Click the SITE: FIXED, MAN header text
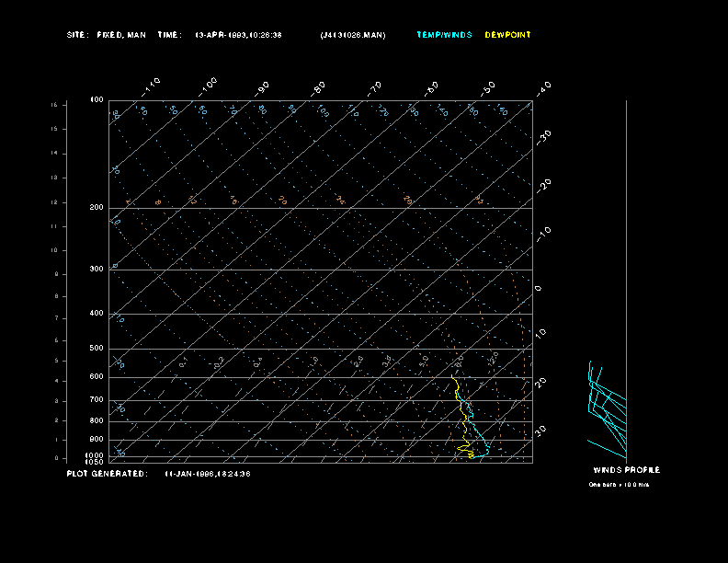Screen dimensions: 728x563 [107, 35]
